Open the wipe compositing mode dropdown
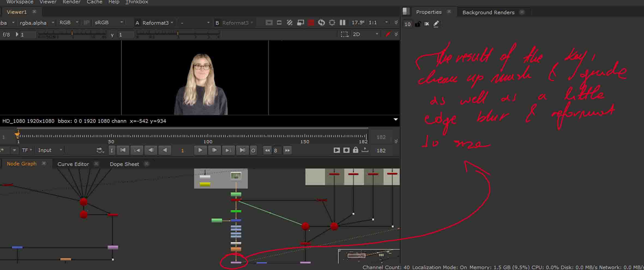The height and width of the screenshot is (270, 644). (195, 23)
